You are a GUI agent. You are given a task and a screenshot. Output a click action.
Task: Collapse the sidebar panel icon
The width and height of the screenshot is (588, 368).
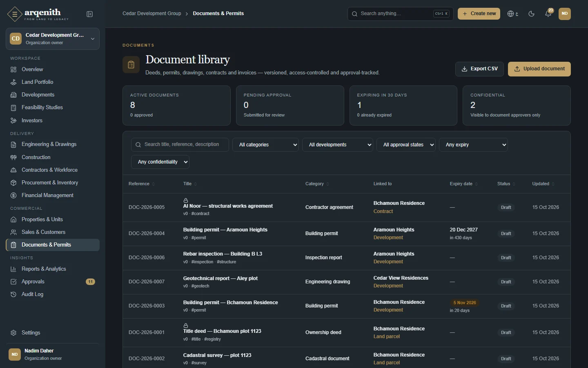click(x=90, y=14)
